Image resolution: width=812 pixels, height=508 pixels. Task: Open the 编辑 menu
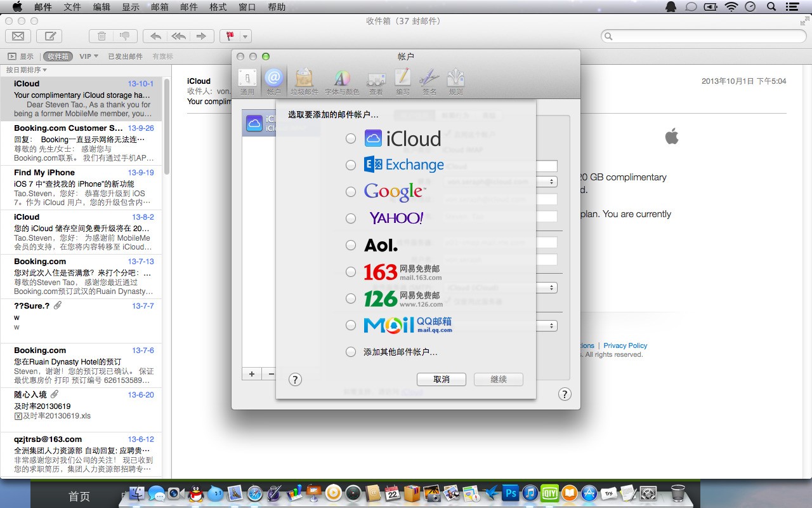(101, 7)
